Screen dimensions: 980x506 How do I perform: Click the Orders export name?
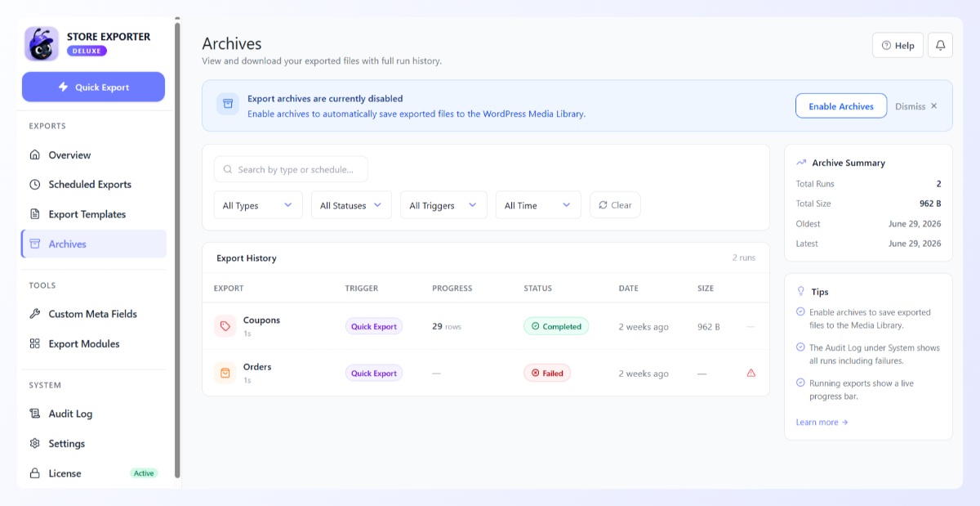pos(257,367)
